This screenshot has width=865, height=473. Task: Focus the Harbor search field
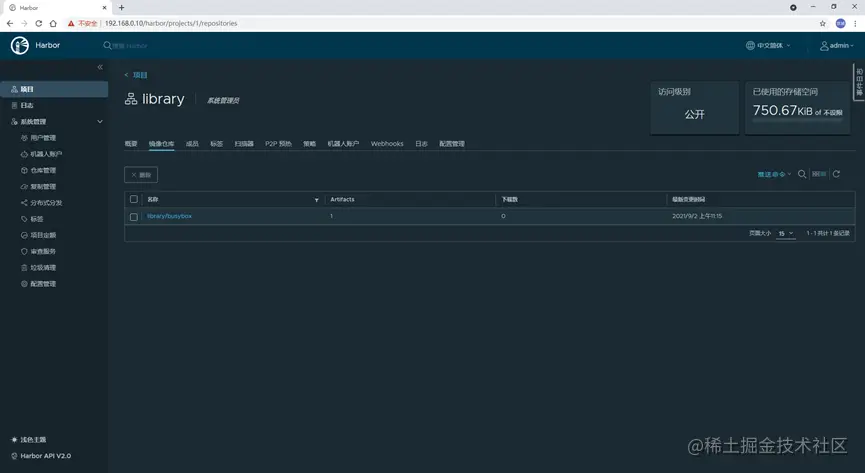130,46
